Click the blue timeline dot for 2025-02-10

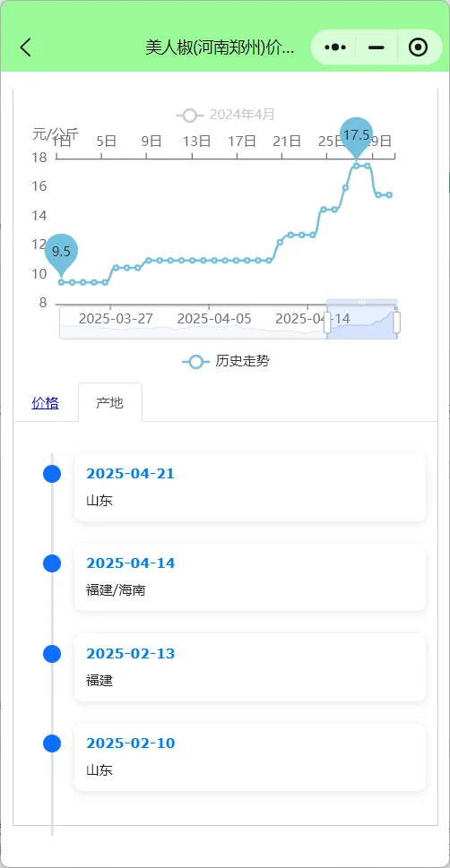point(52,743)
